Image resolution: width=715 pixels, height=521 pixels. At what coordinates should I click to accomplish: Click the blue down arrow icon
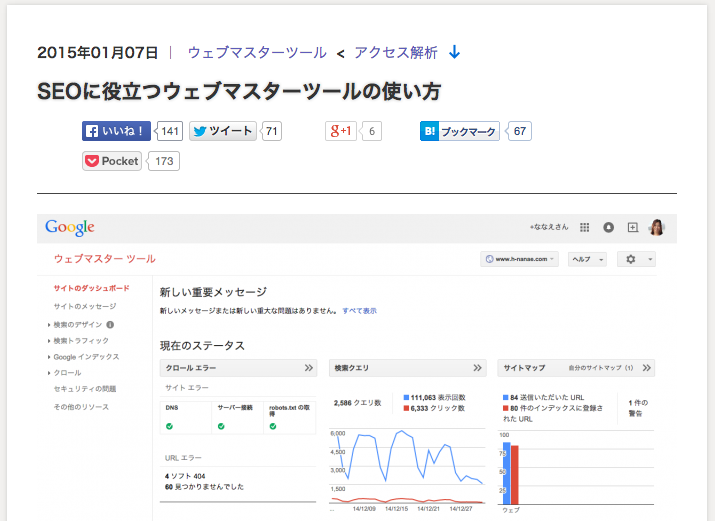pos(455,52)
